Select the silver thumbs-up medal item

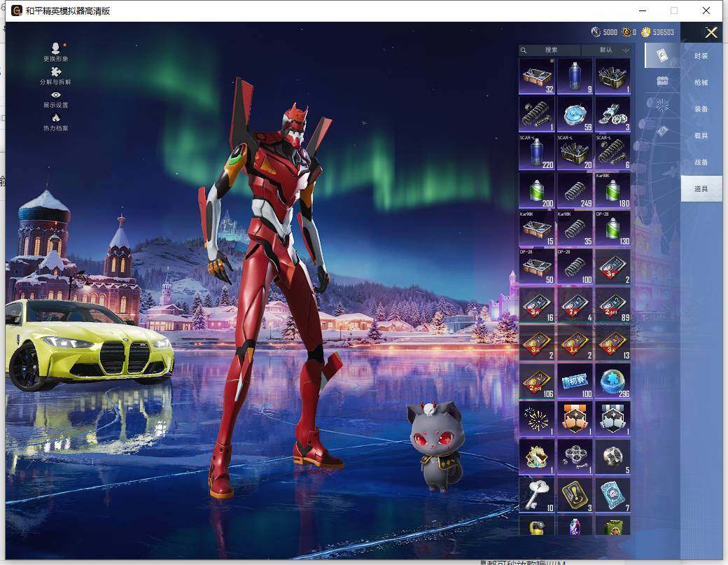tap(613, 419)
